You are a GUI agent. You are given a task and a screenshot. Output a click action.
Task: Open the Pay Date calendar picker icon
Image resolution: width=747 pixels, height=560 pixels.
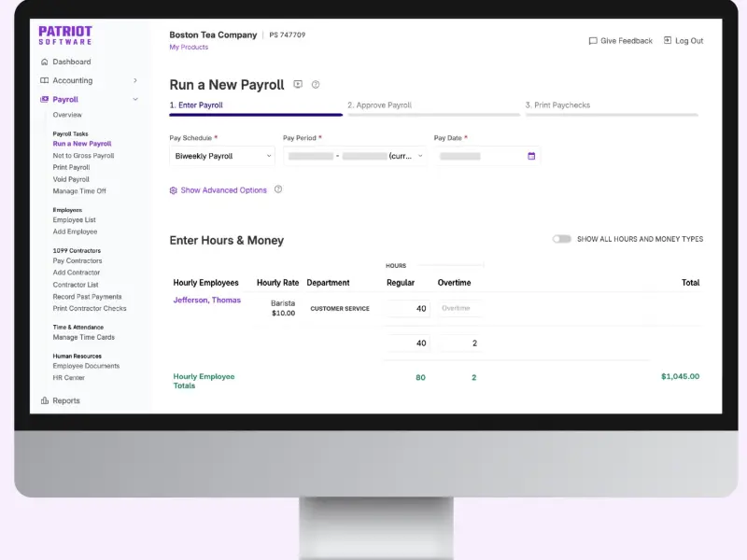tap(531, 156)
